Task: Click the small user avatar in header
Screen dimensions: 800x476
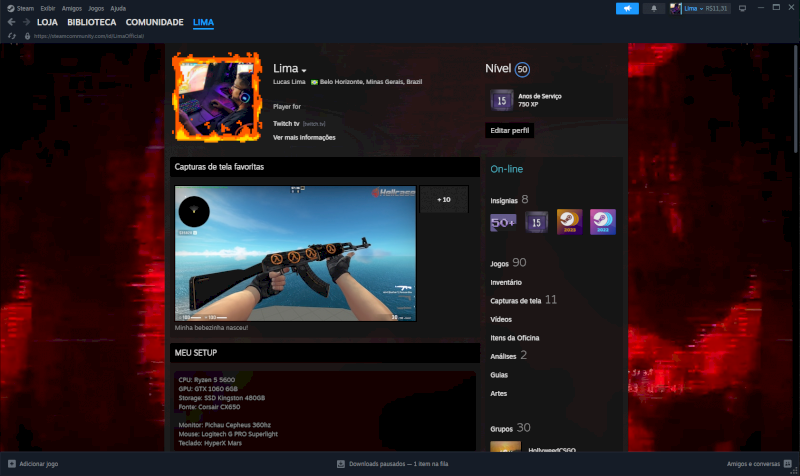Action: coord(676,8)
